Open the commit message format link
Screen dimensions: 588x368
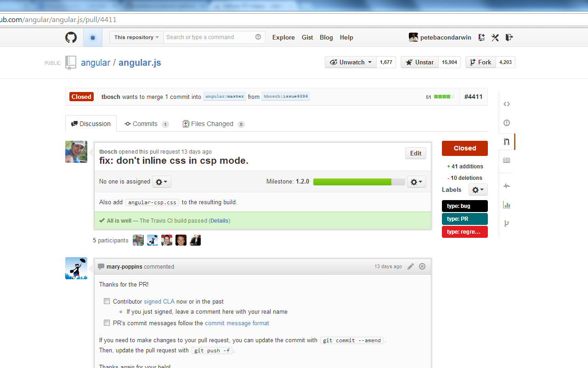(237, 323)
